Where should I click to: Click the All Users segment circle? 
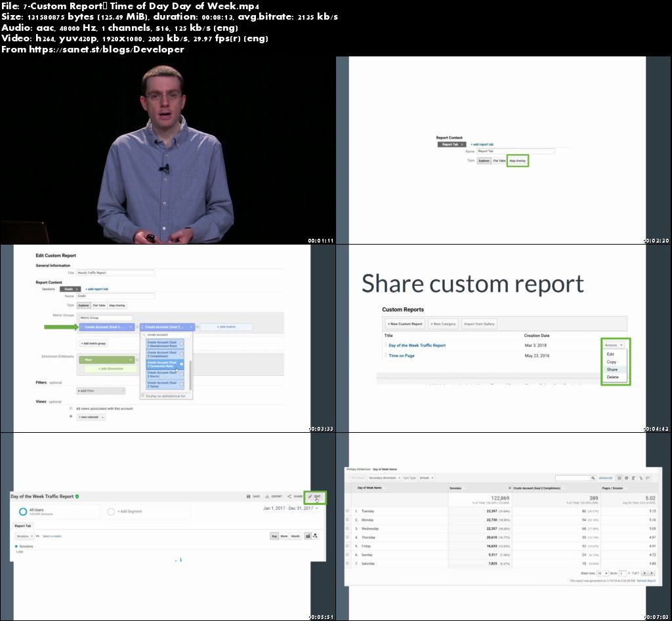tap(23, 511)
